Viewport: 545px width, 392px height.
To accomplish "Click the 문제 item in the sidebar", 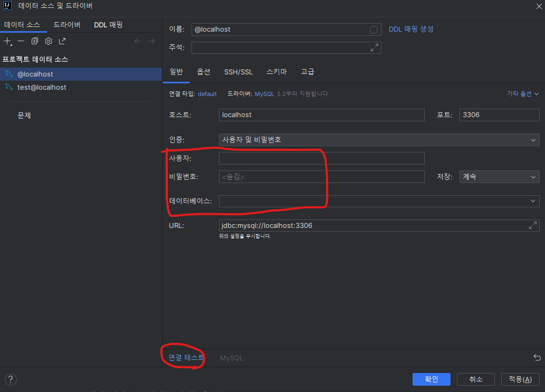I will 24,116.
